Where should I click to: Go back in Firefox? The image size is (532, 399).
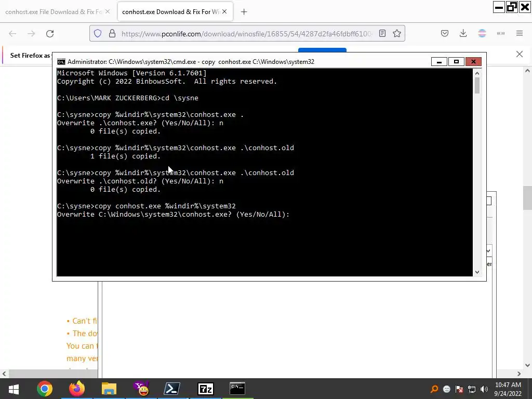point(12,34)
